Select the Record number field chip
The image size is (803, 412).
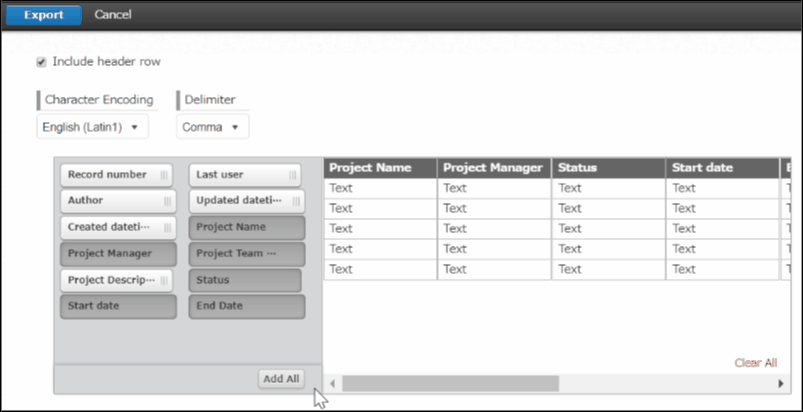point(107,175)
